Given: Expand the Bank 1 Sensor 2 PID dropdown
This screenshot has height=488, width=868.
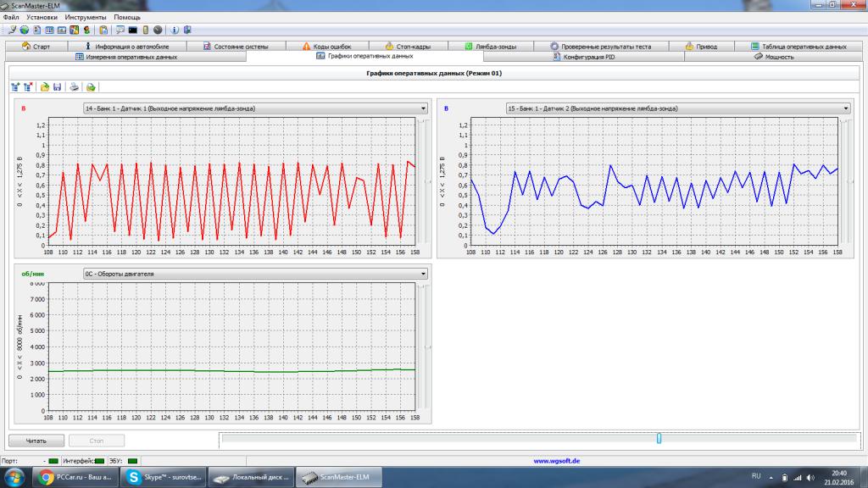Looking at the screenshot, I should 846,108.
